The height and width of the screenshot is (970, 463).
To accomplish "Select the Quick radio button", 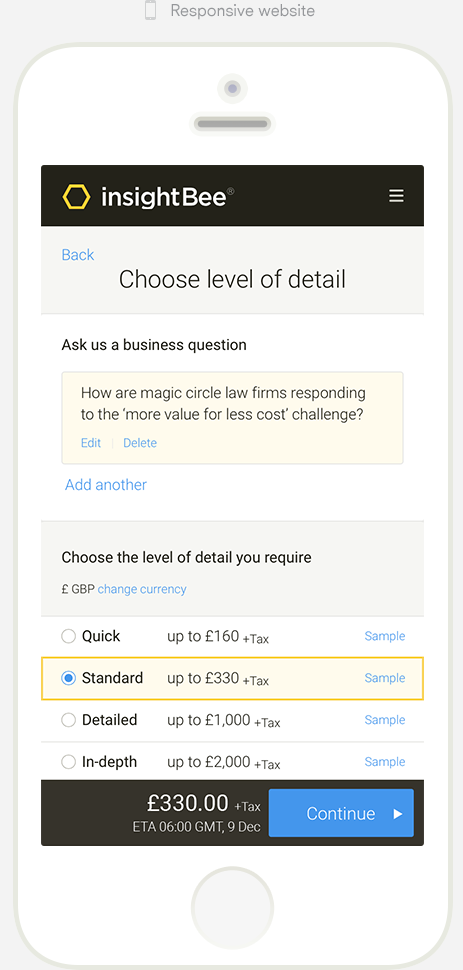I will click(69, 636).
